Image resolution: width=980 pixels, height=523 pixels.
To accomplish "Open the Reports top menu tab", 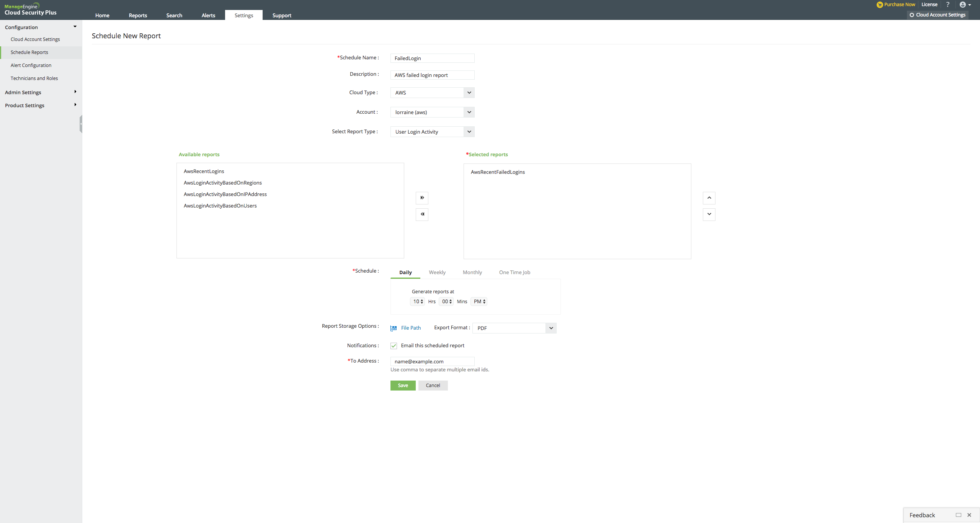I will click(x=138, y=15).
